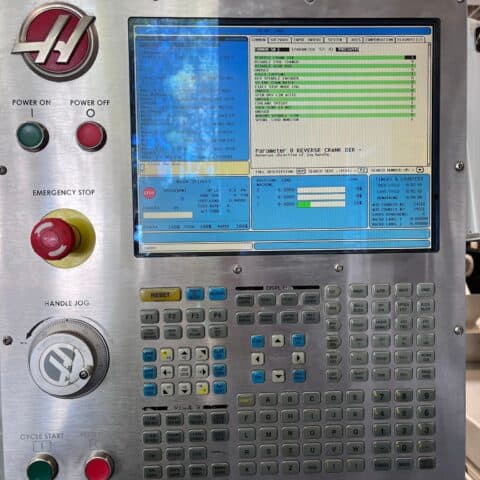This screenshot has height=480, width=480.
Task: Click the input field at screen bottom-left
Action: click(197, 247)
